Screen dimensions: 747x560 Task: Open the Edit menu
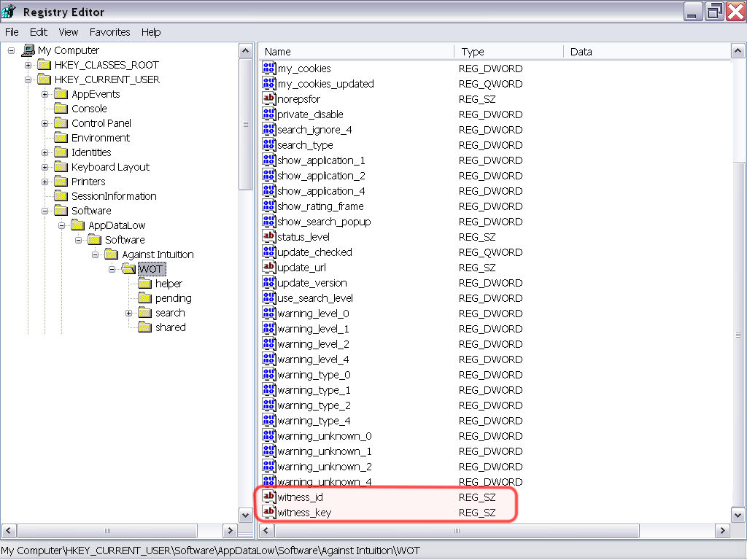point(39,32)
